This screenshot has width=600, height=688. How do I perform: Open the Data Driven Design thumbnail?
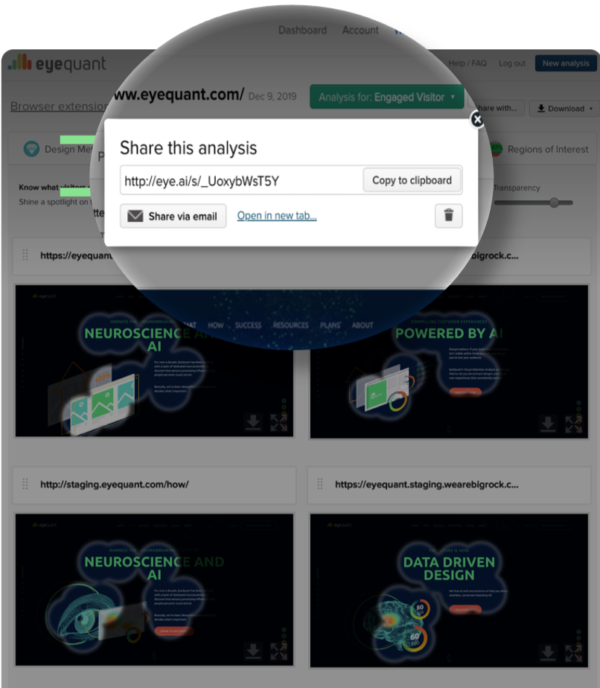[449, 591]
